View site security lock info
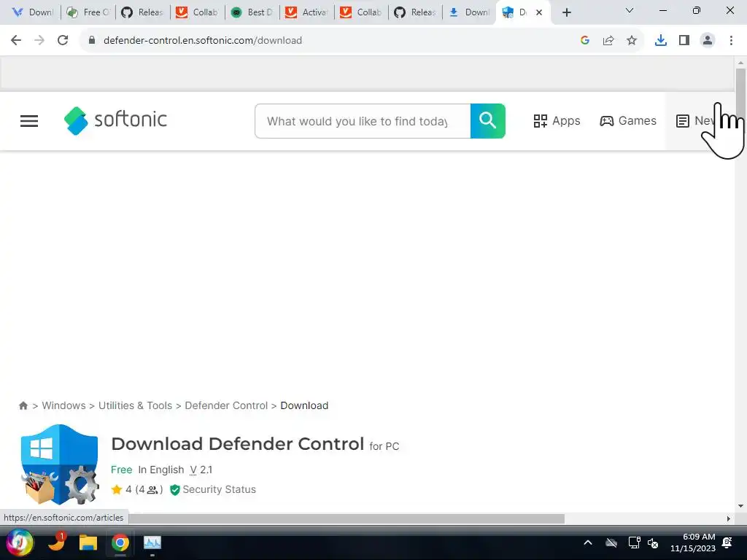This screenshot has height=560, width=747. [x=92, y=41]
